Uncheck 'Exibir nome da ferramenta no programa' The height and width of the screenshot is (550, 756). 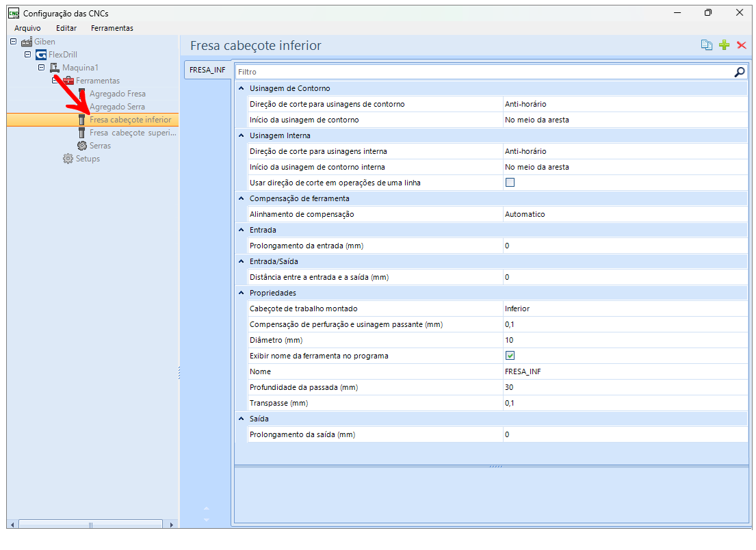(x=510, y=356)
